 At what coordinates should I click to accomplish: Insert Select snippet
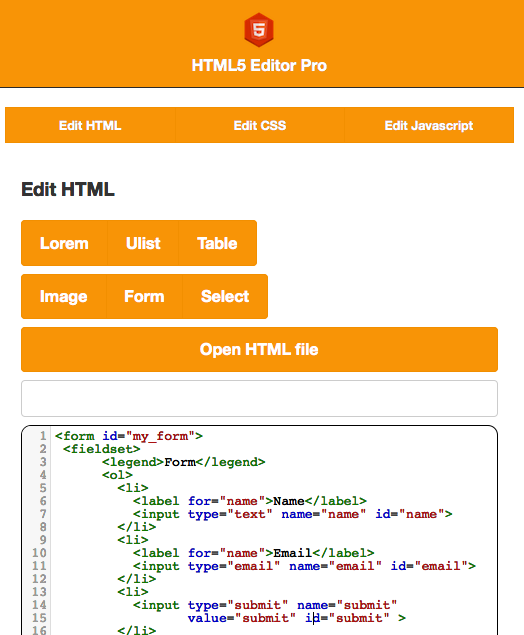point(225,296)
